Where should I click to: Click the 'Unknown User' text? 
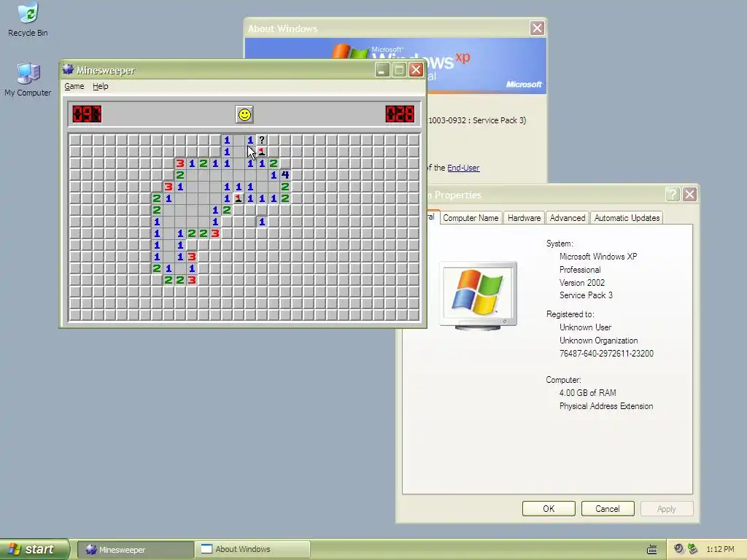point(585,327)
